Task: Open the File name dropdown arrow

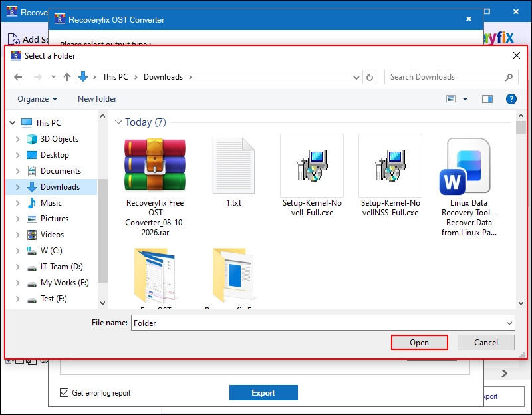Action: pyautogui.click(x=509, y=323)
